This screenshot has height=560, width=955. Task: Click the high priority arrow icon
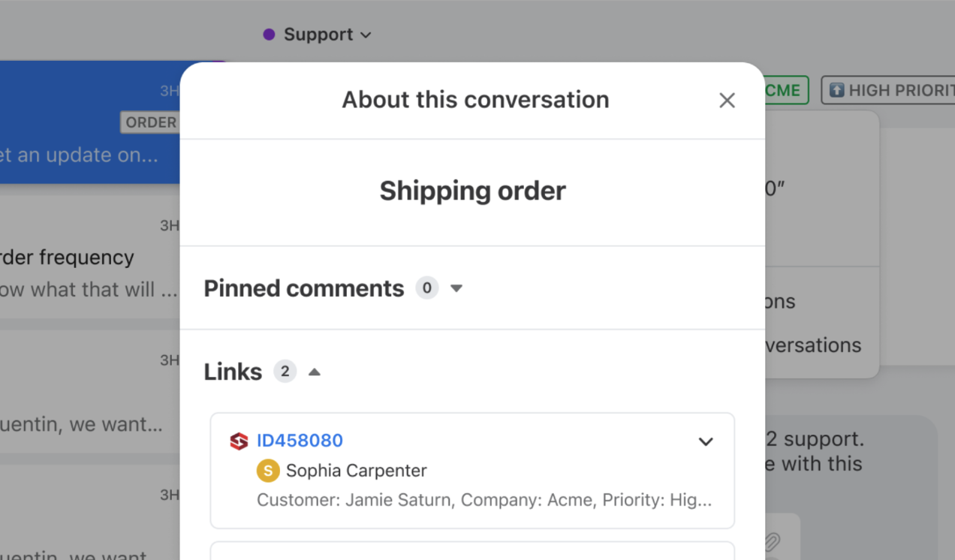point(836,90)
